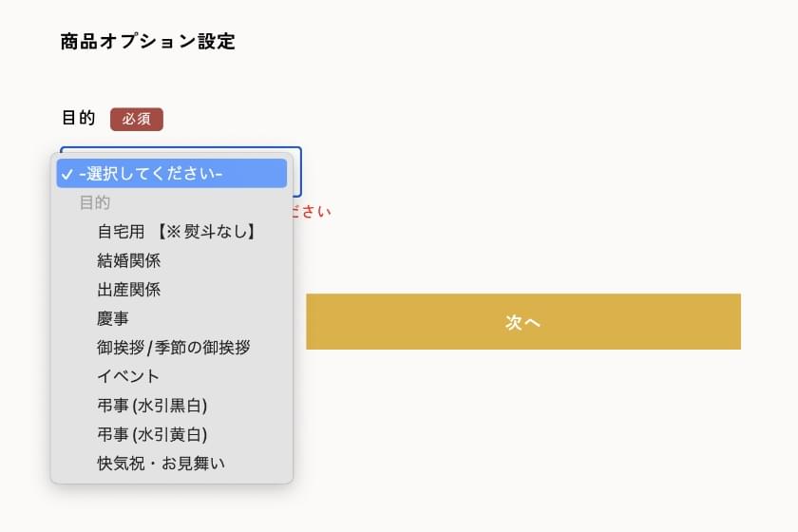Pick 出産関係 in the dropdown
Viewport: 798px width, 532px height.
128,290
